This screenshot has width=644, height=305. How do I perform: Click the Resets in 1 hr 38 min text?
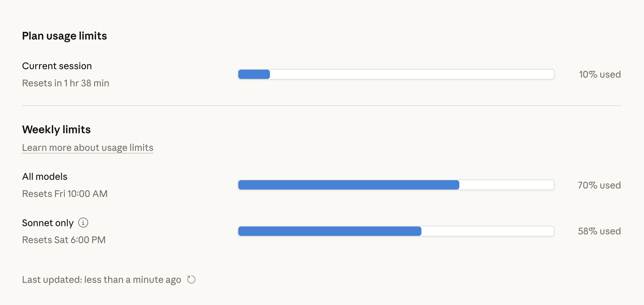65,83
